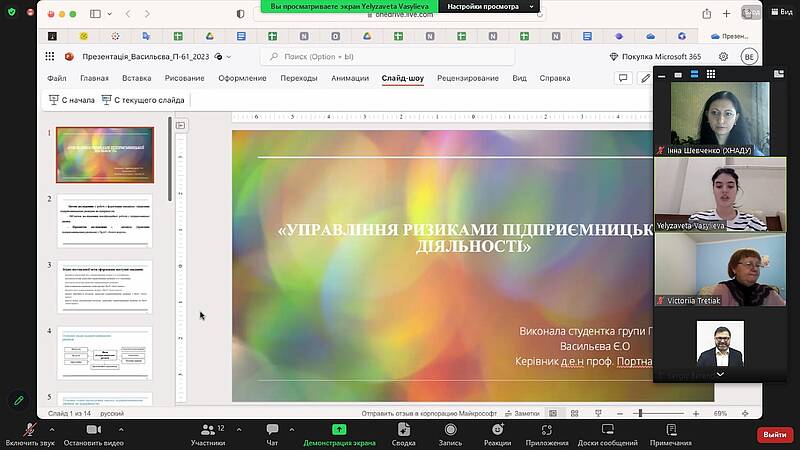Switch to the Анимации ribbon tab
The height and width of the screenshot is (450, 800).
(x=349, y=78)
